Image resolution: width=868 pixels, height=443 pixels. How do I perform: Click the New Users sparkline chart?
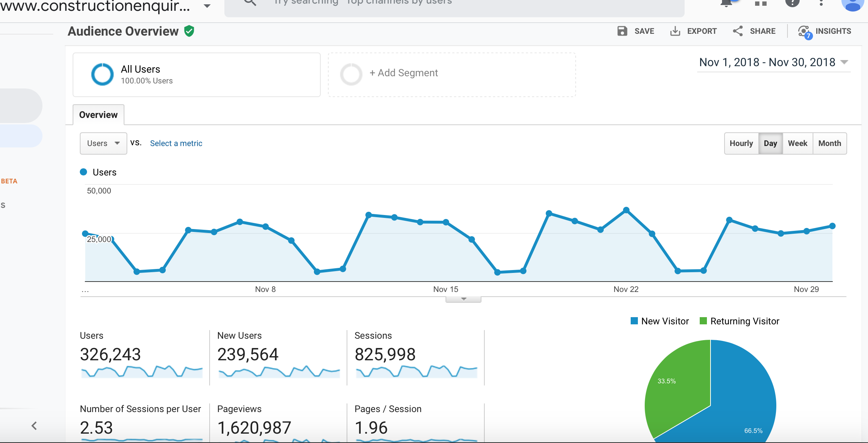point(279,371)
